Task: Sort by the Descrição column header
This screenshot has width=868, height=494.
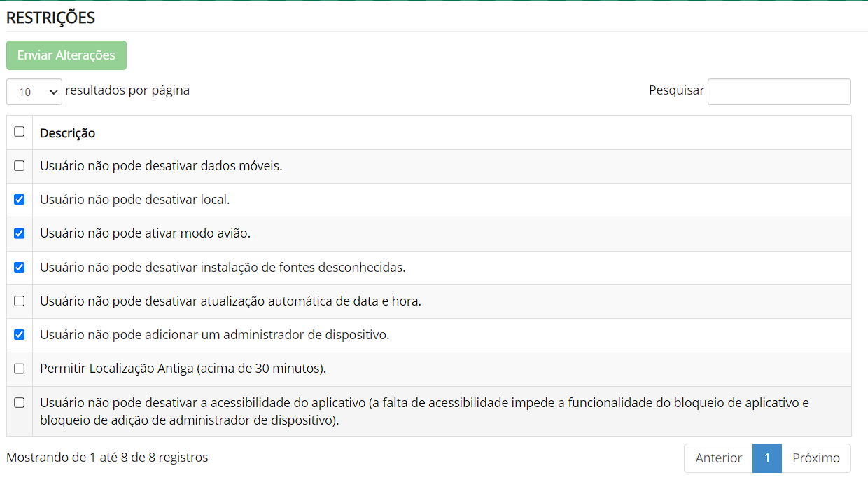Action: (x=68, y=133)
